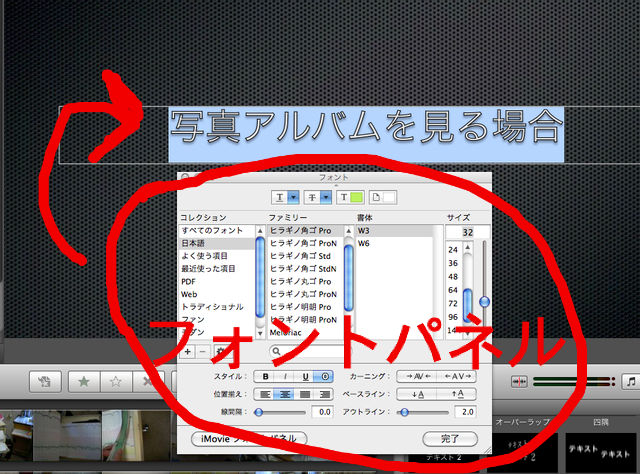The height and width of the screenshot is (474, 640).
Task: Unmark favorite with hollow star
Action: click(x=116, y=382)
